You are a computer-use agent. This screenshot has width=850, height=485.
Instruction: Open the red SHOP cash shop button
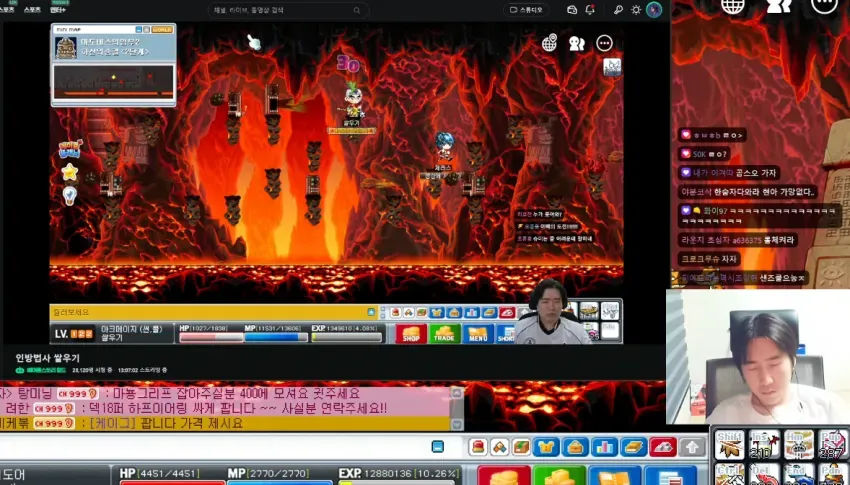411,334
